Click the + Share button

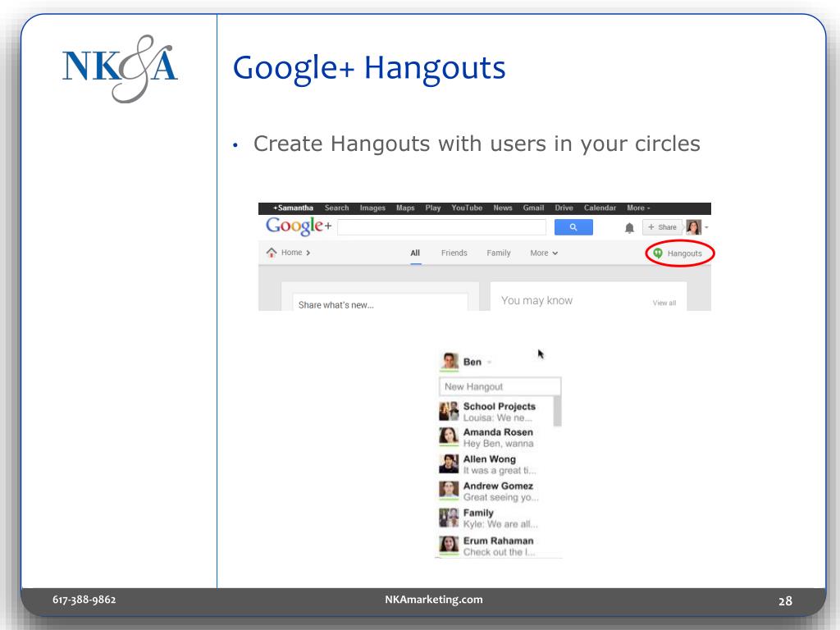click(x=662, y=227)
